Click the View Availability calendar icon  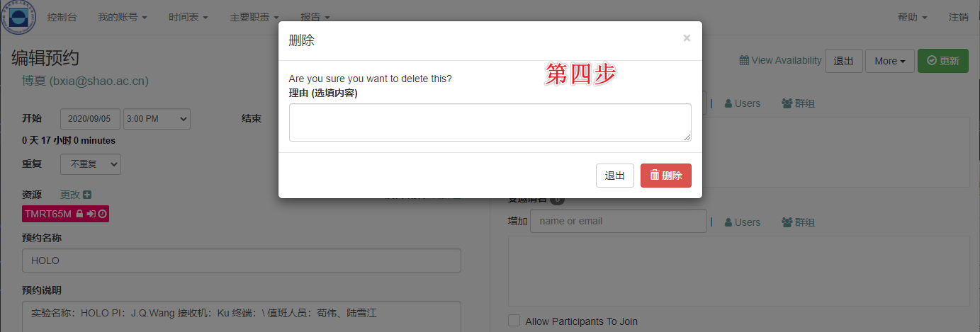coord(744,61)
